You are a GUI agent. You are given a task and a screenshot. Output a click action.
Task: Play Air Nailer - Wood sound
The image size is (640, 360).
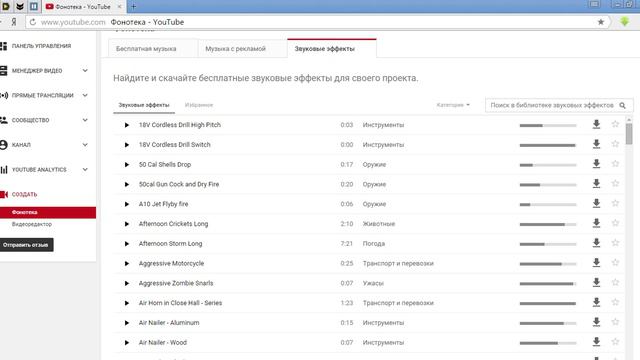(x=127, y=343)
